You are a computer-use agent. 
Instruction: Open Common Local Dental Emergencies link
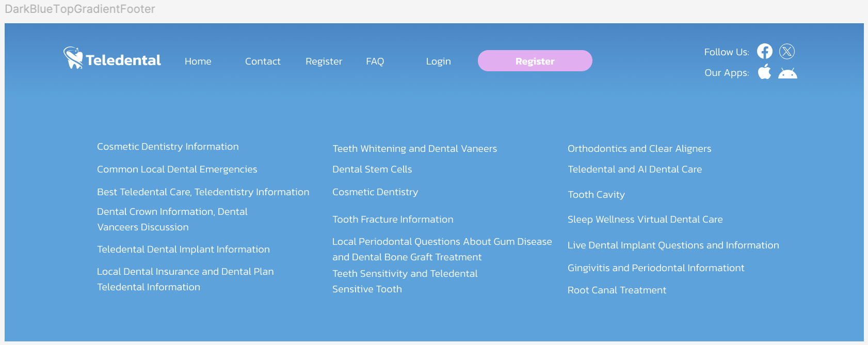tap(177, 169)
